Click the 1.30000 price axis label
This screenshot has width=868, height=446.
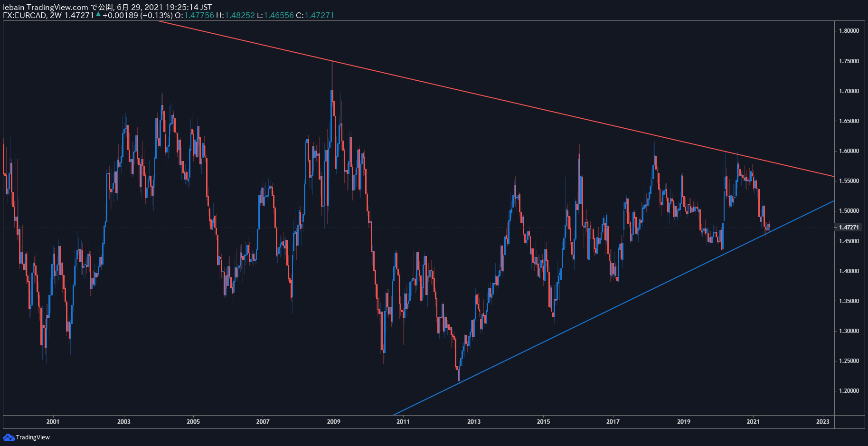pyautogui.click(x=849, y=331)
